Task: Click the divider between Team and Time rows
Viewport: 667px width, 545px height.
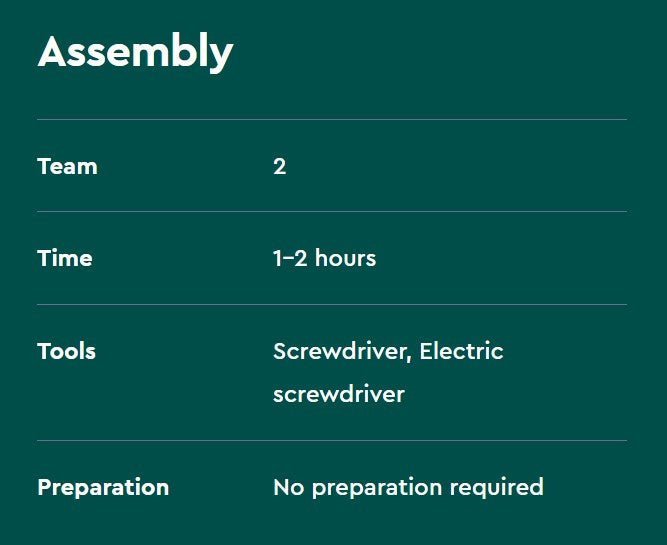Action: pos(332,212)
